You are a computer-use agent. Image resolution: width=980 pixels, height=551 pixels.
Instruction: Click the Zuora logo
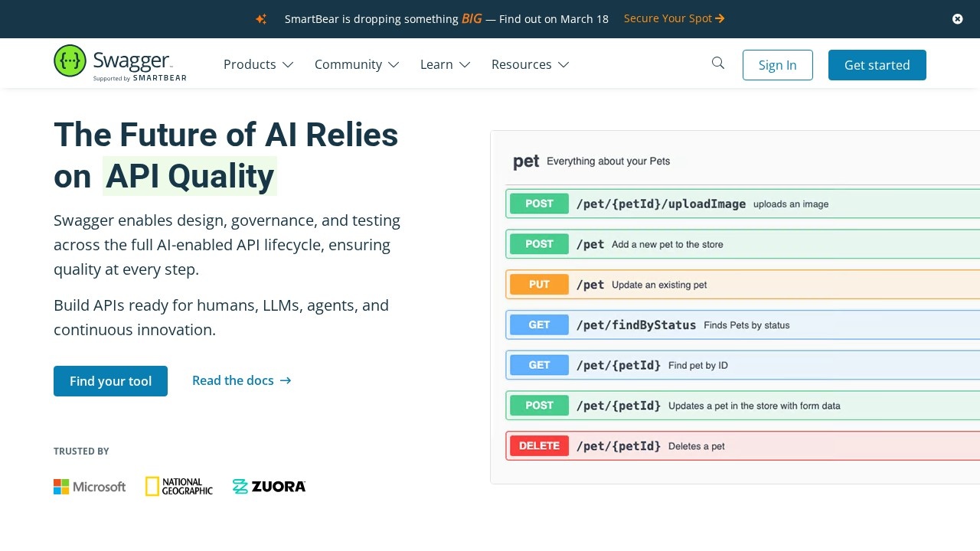269,487
